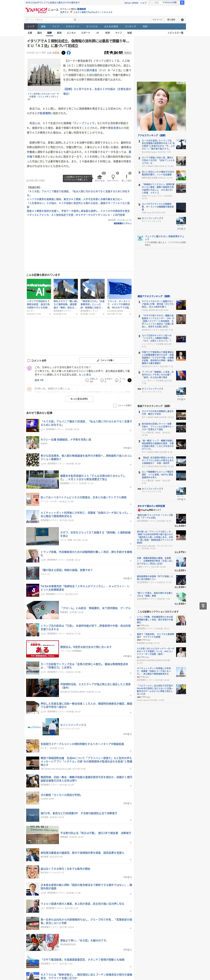Click the 記事に関する報告 report icon link
This screenshot has width=210, height=980.
click(35, 180)
